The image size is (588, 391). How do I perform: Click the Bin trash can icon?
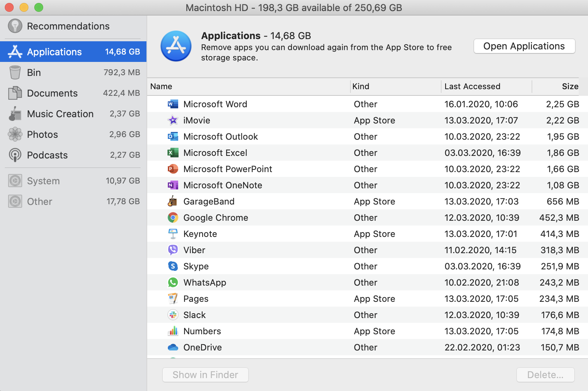[15, 73]
